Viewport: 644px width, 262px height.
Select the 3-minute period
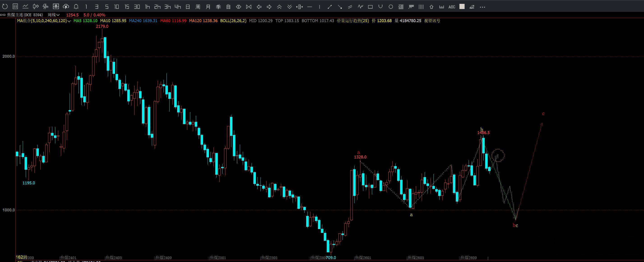[97, 7]
